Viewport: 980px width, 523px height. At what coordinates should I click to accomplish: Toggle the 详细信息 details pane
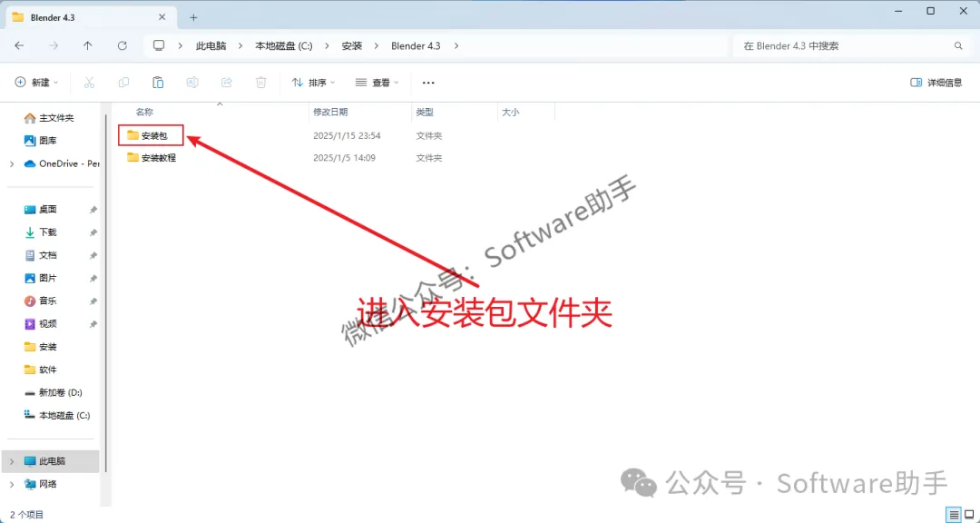click(936, 83)
